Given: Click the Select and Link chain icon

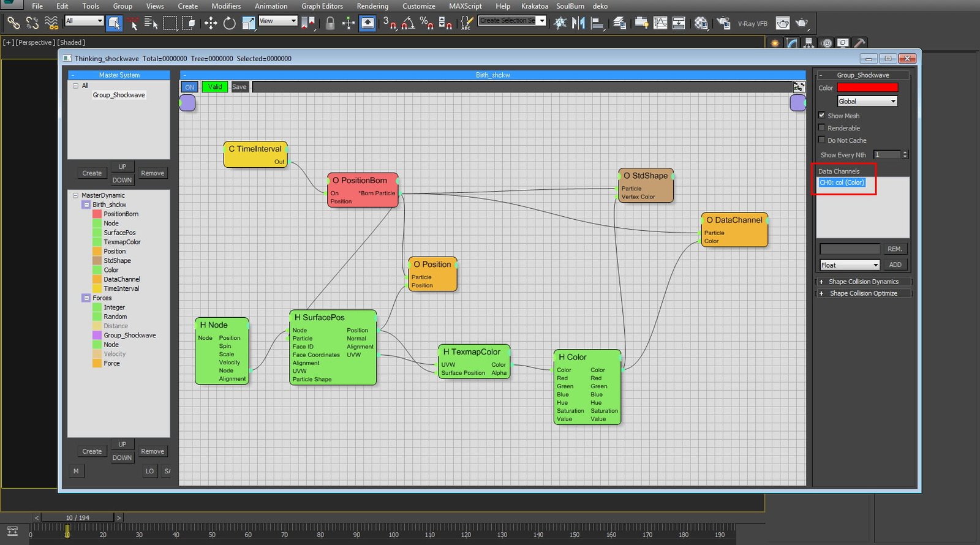Looking at the screenshot, I should coord(13,23).
